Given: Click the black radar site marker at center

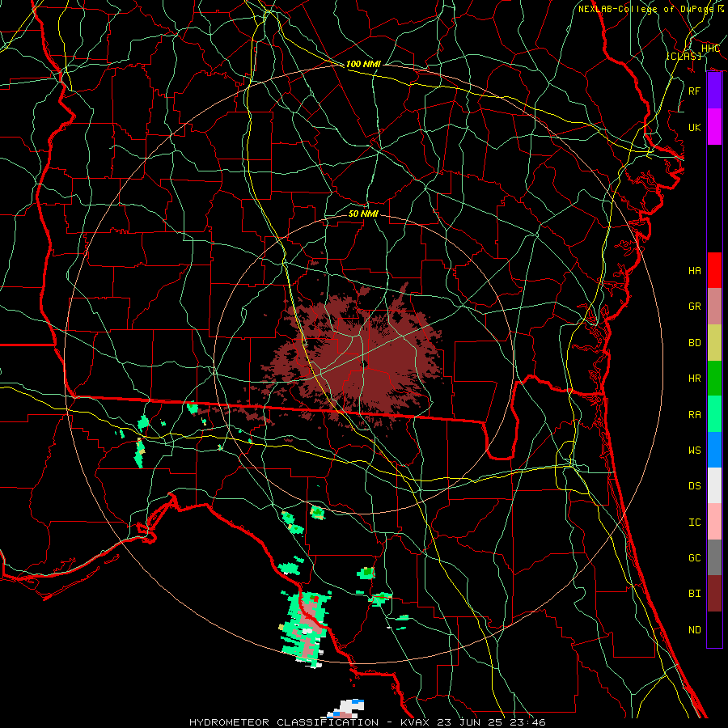Looking at the screenshot, I should point(365,363).
